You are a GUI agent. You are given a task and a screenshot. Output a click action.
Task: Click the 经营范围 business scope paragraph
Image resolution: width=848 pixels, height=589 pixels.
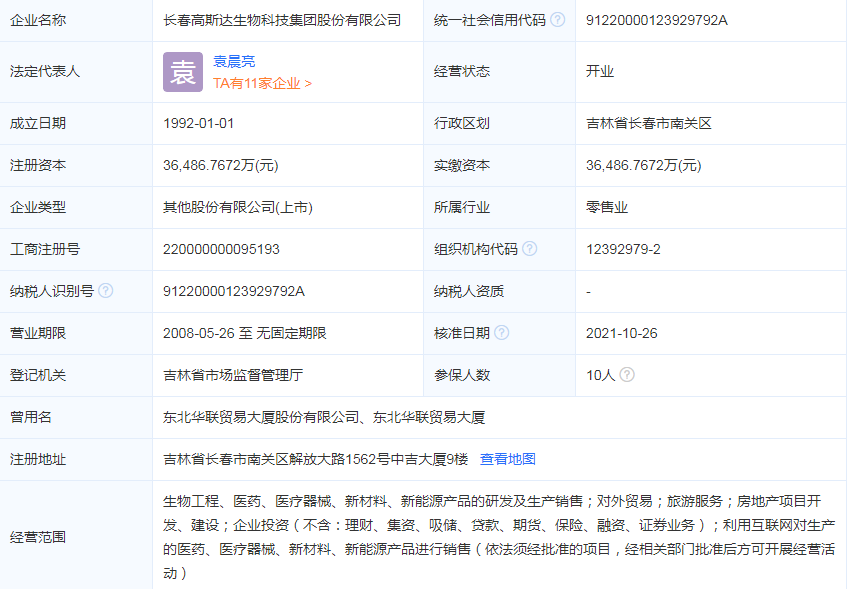pos(499,537)
